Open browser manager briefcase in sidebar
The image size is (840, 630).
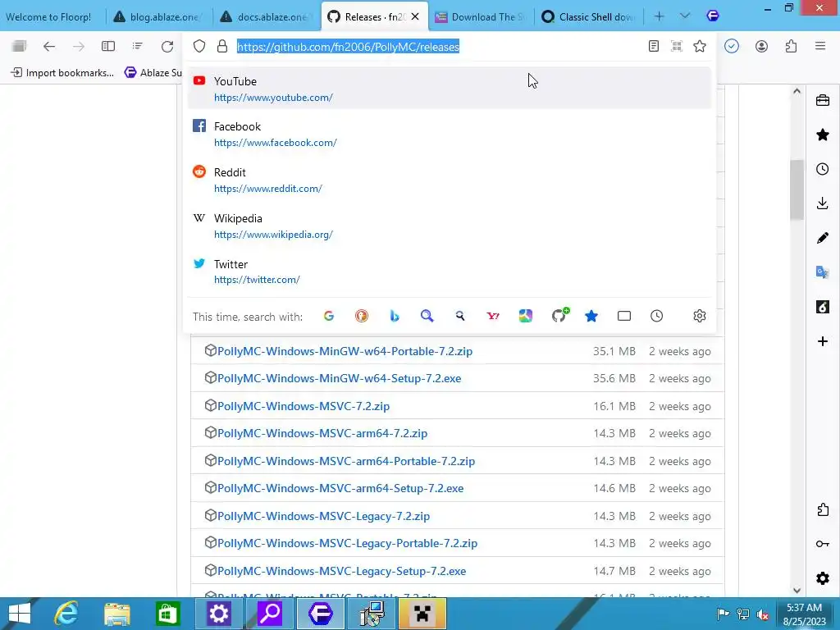pyautogui.click(x=823, y=100)
